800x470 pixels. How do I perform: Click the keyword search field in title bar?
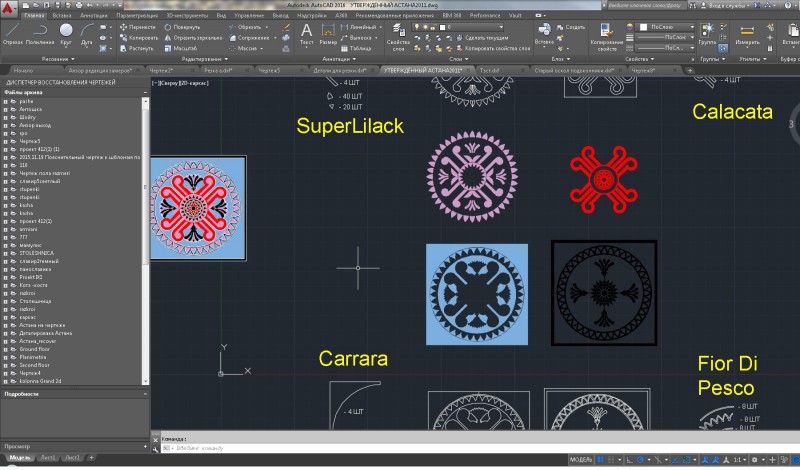(x=645, y=5)
